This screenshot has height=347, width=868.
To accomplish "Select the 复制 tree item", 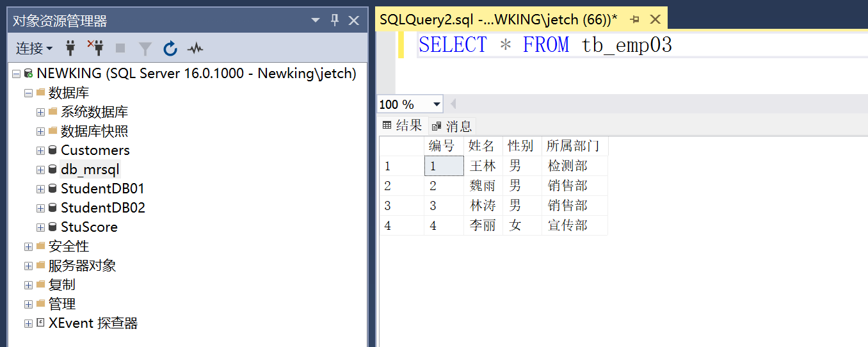I will tap(61, 285).
